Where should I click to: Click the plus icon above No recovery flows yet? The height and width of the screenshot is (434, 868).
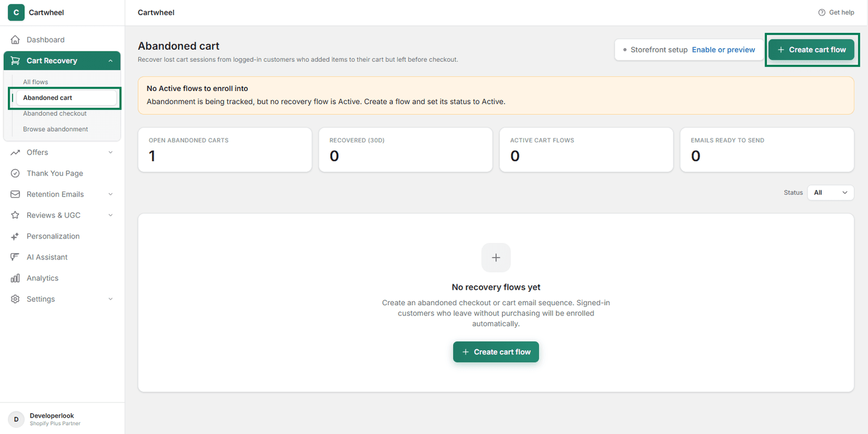tap(496, 258)
